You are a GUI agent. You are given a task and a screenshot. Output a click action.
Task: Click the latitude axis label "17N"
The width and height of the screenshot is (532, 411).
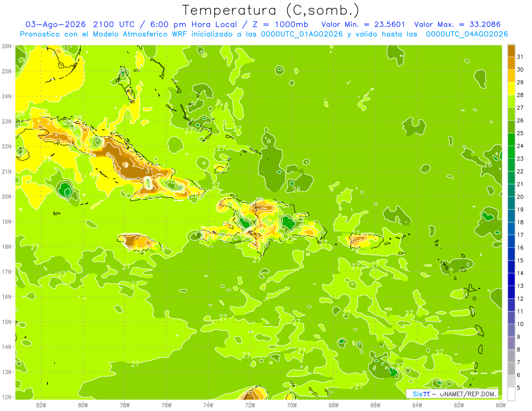coord(7,272)
